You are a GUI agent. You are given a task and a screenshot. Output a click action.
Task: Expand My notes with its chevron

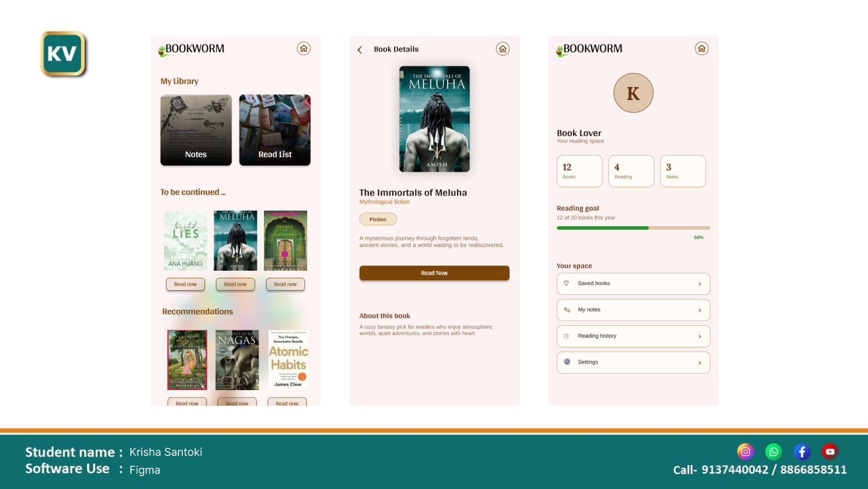(700, 310)
